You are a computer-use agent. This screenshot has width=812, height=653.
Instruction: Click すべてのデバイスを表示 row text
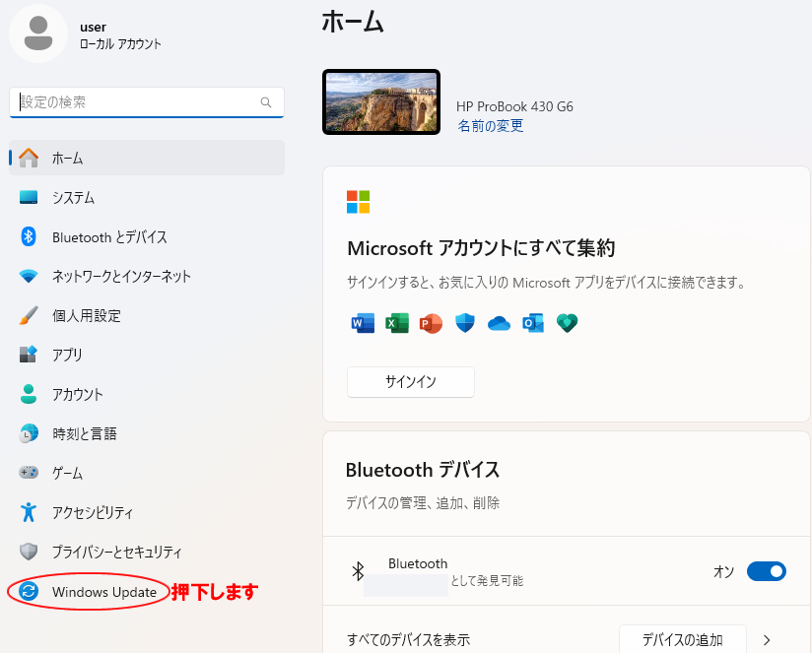409,640
